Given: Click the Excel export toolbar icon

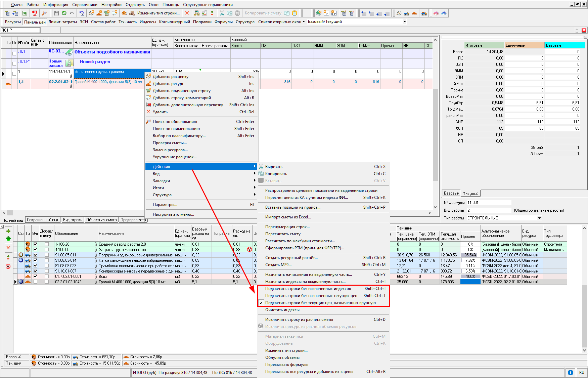Looking at the screenshot, I should coord(25,13).
